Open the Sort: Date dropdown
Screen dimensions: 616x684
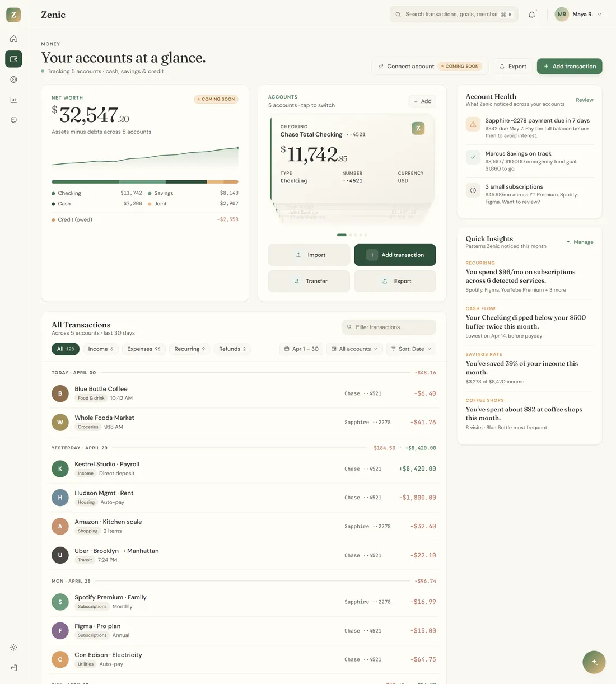pos(411,349)
